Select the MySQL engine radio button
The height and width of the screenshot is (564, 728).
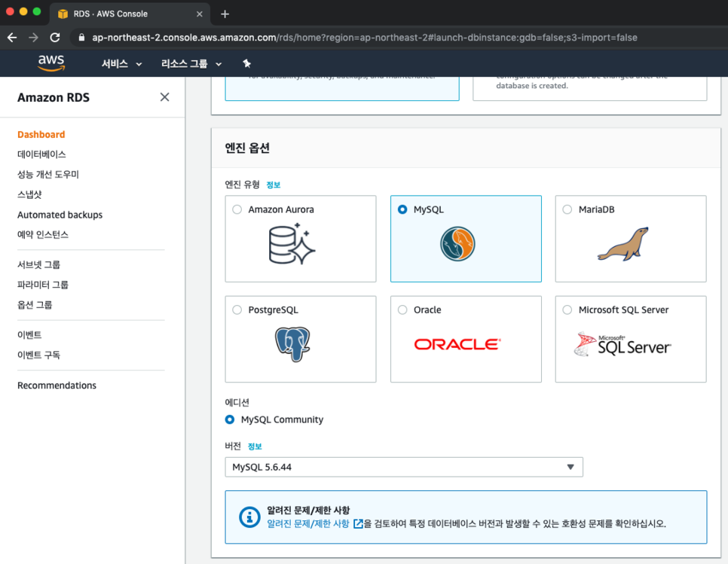[402, 209]
